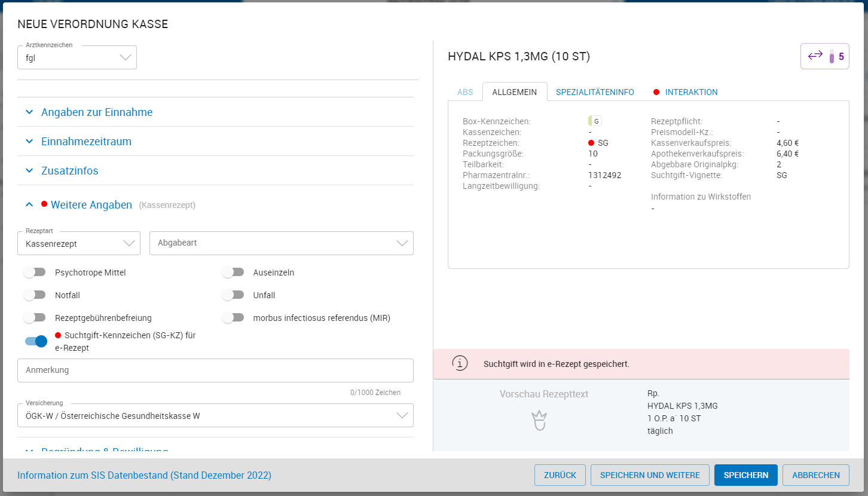Viewport: 868px width, 496px height.
Task: Open Information zum SIS Datenbestand link
Action: (x=144, y=475)
